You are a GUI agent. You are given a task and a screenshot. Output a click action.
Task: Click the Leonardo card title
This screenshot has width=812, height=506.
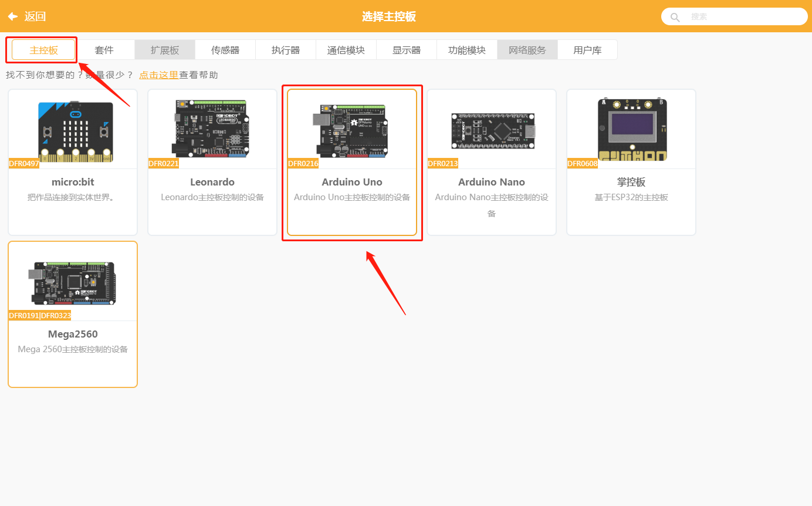pos(212,182)
